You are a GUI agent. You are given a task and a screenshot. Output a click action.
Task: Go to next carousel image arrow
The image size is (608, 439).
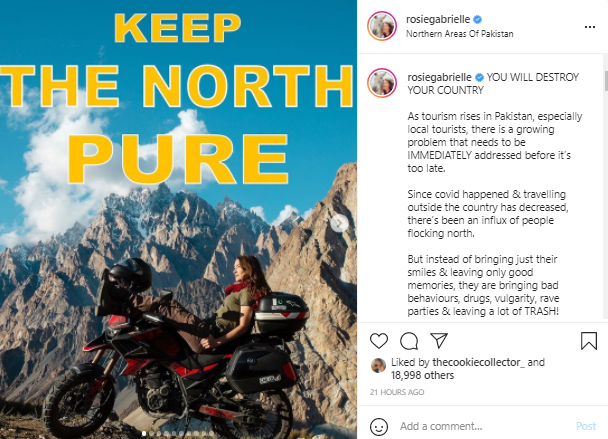click(339, 223)
